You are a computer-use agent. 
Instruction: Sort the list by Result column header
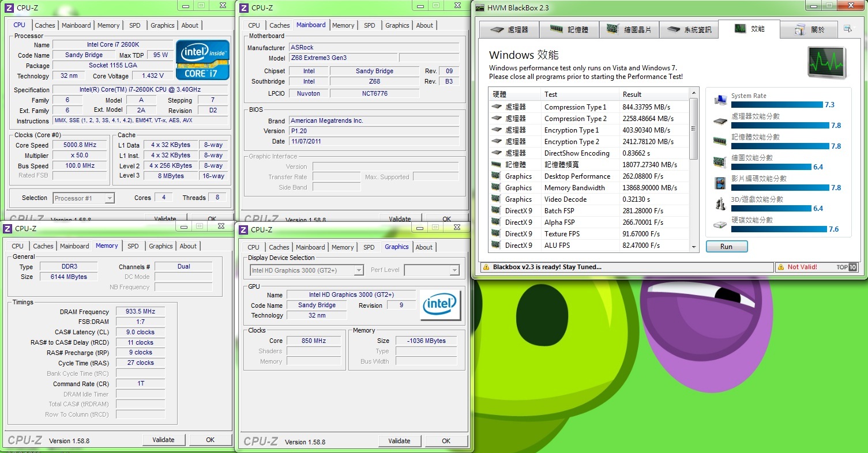coord(654,94)
